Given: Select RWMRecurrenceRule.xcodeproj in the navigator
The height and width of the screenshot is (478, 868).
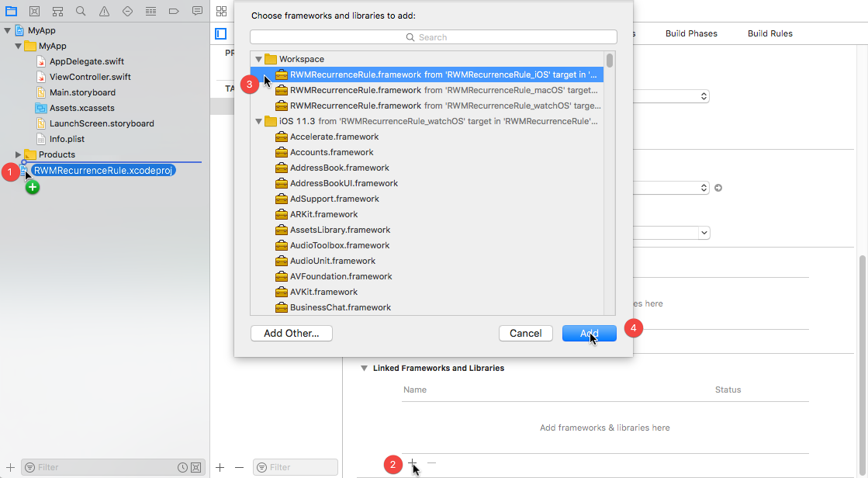Looking at the screenshot, I should coord(103,171).
